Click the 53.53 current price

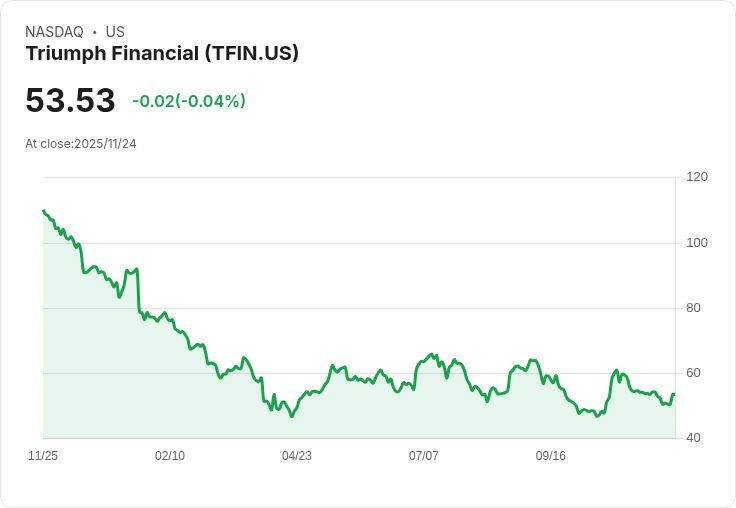tap(70, 101)
